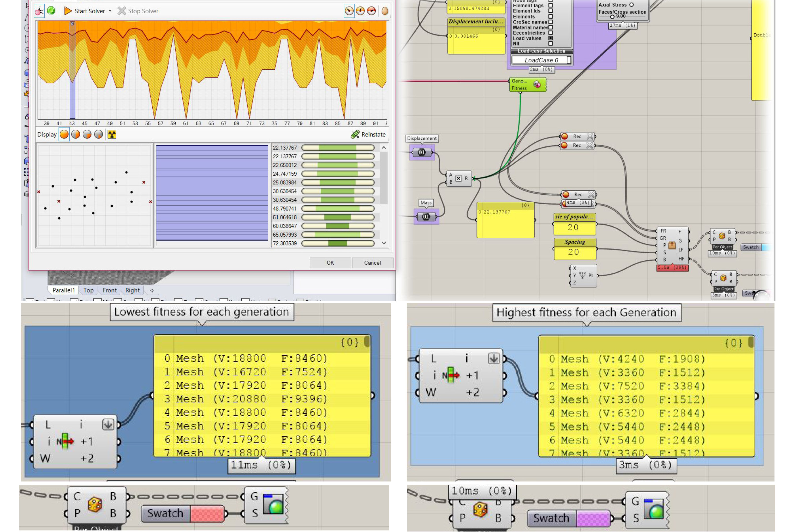
Task: Click the Galapagos evolutionary solver bug icon
Action: [39, 11]
